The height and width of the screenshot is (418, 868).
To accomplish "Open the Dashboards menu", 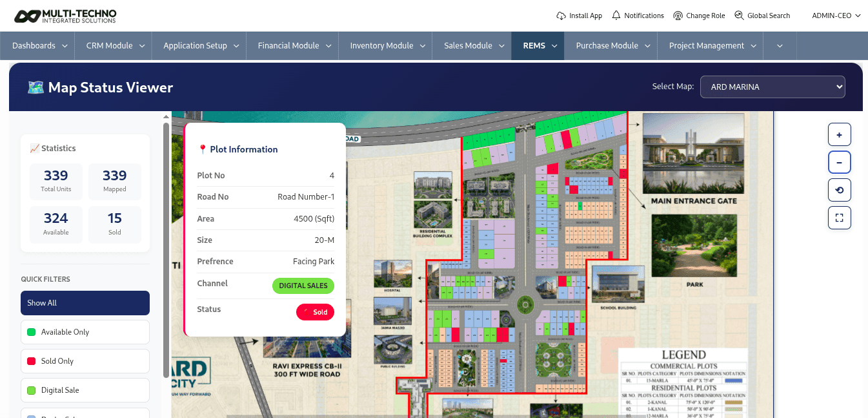I will [39, 46].
